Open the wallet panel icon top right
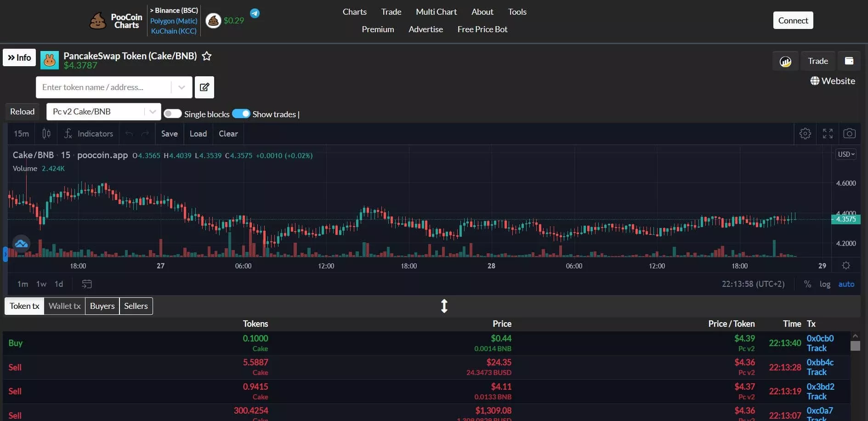This screenshot has width=868, height=421. 849,60
